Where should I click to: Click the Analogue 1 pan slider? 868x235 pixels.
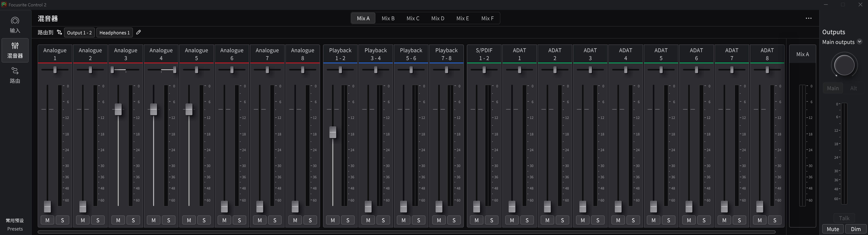pyautogui.click(x=55, y=70)
